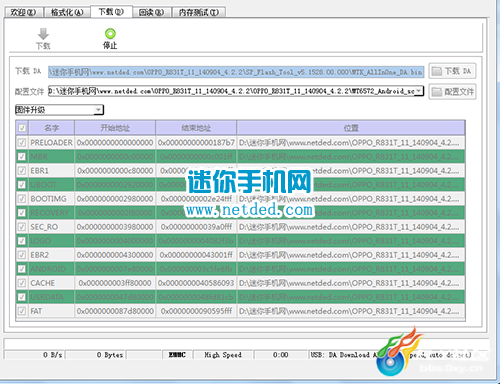Click the 位置 column header

click(x=351, y=128)
